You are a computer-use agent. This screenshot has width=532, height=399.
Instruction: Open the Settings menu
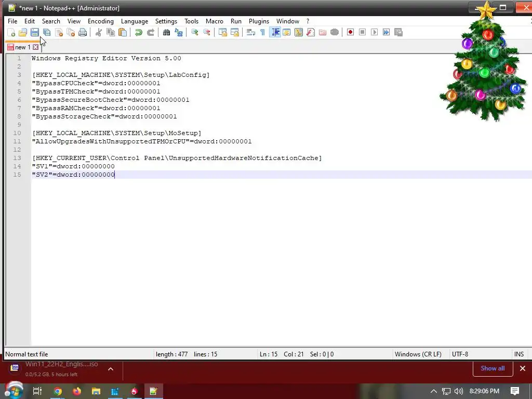[x=166, y=21]
